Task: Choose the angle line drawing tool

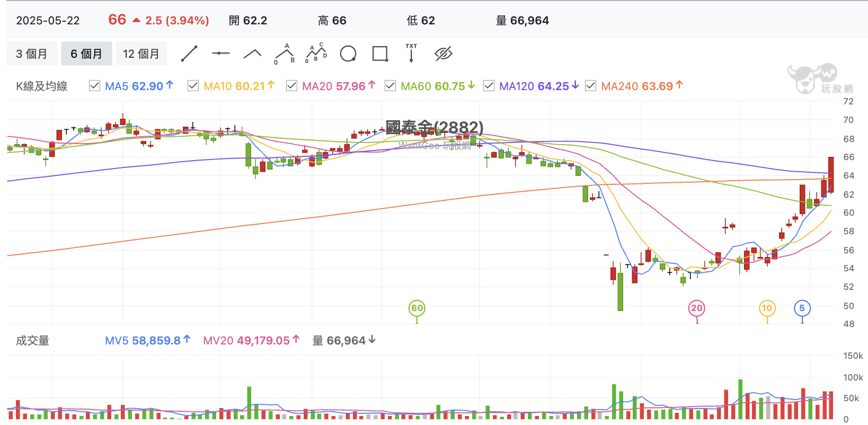Action: (252, 54)
